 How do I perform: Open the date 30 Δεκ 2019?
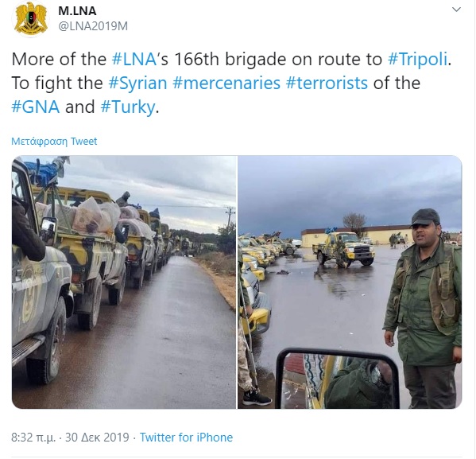pos(97,438)
